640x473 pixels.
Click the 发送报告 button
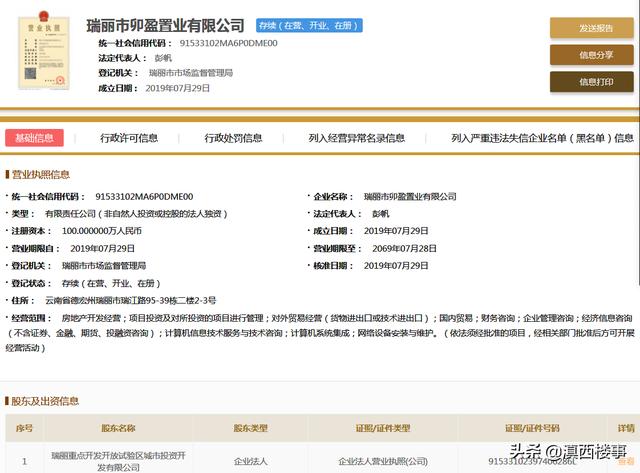[x=596, y=28]
